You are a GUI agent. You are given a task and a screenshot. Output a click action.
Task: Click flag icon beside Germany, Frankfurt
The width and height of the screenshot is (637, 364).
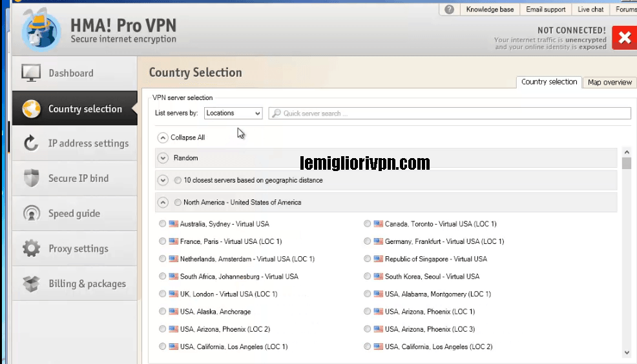click(x=378, y=241)
